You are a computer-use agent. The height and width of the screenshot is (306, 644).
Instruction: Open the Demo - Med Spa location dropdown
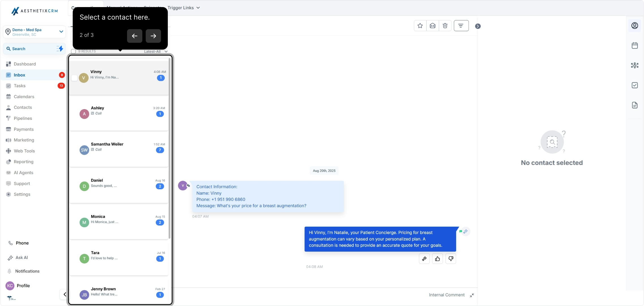coord(35,32)
